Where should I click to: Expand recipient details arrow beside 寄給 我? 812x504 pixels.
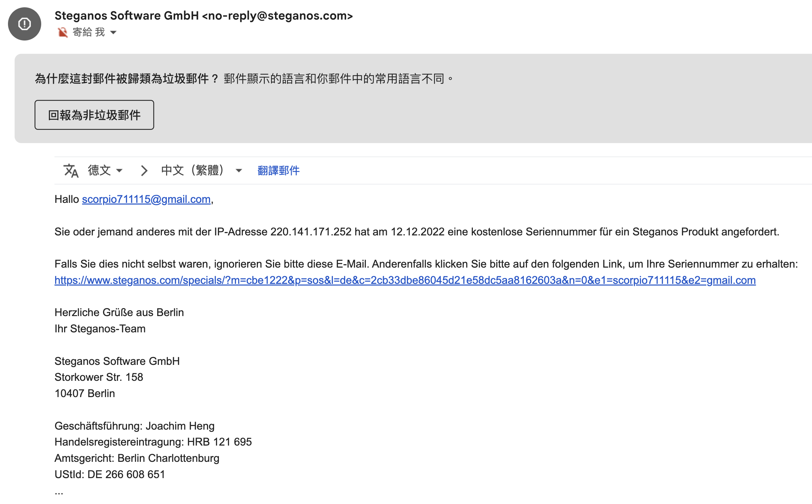pos(113,32)
